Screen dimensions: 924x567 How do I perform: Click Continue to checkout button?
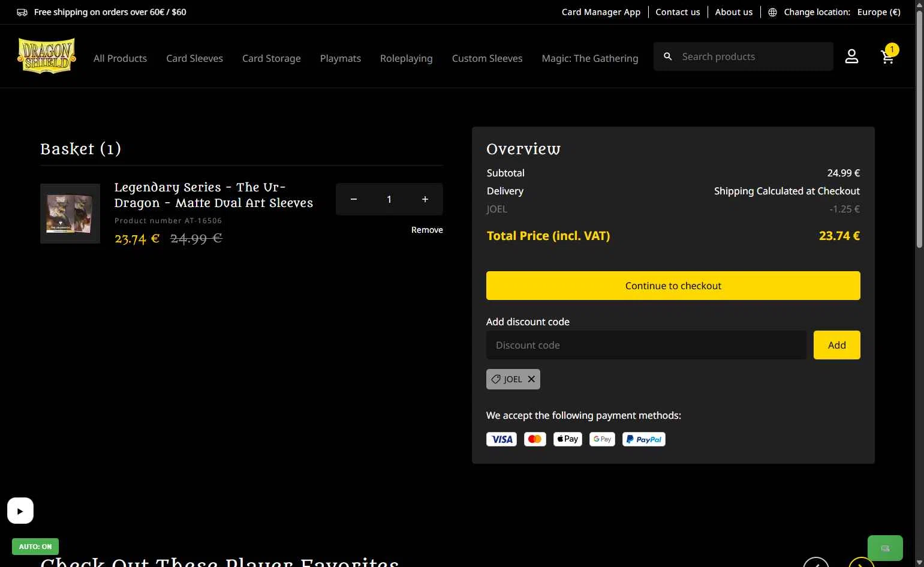click(673, 286)
